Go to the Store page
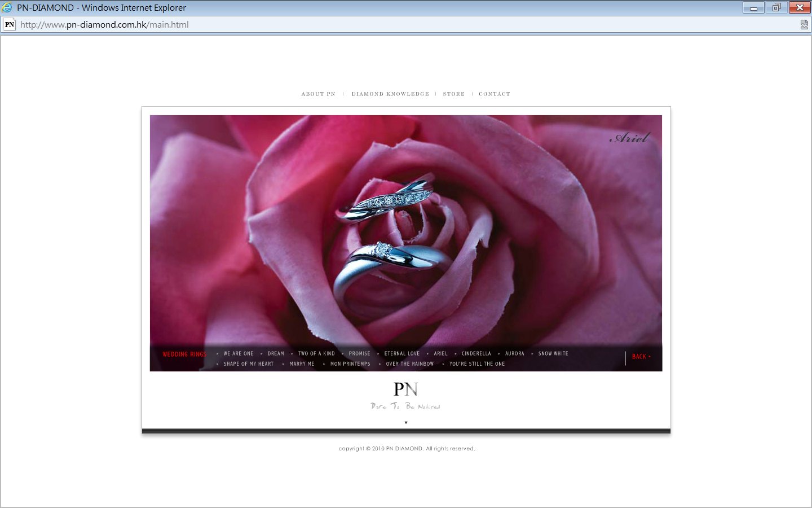 tap(454, 94)
